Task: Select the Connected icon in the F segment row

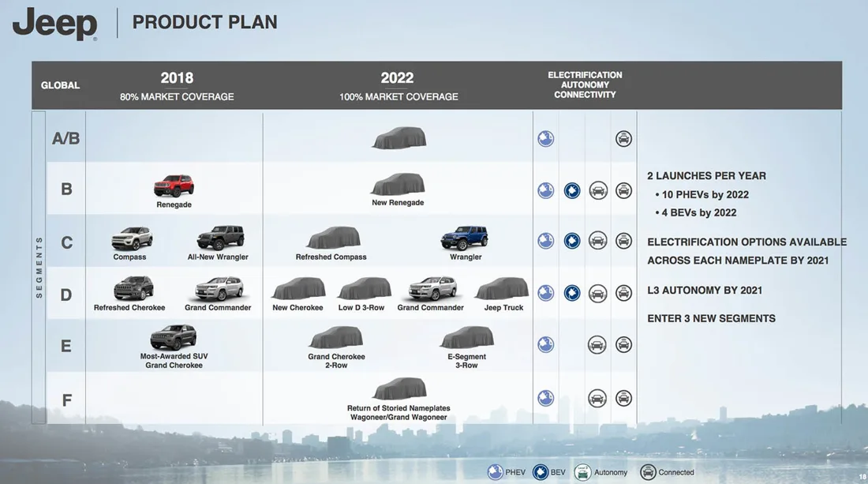Action: (x=623, y=398)
